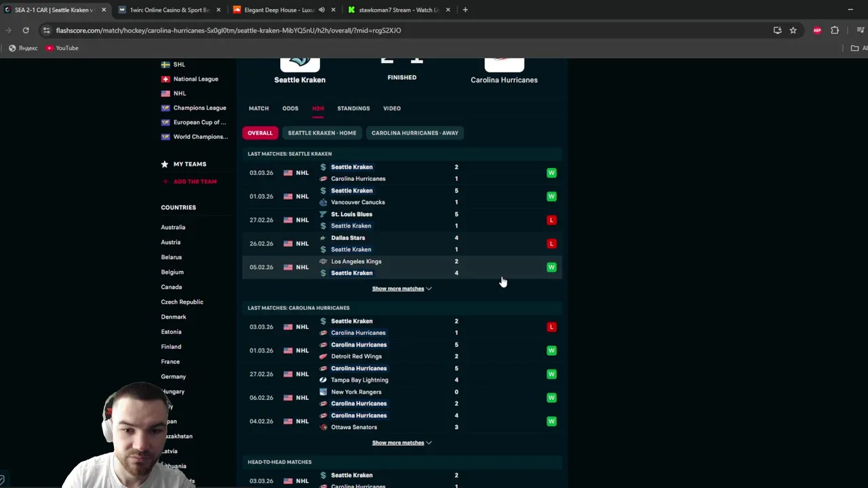Click the Vancouver Canucks logo icon
The width and height of the screenshot is (868, 488).
click(x=323, y=202)
